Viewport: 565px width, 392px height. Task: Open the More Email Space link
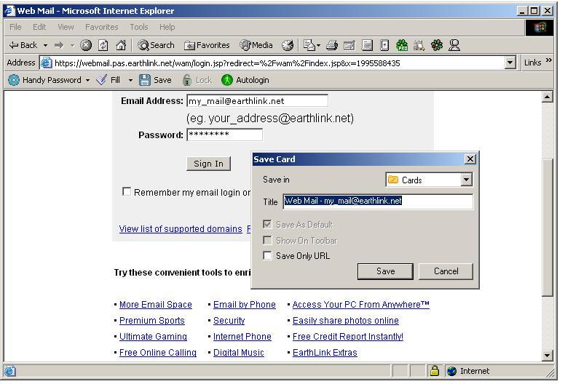[x=156, y=305]
